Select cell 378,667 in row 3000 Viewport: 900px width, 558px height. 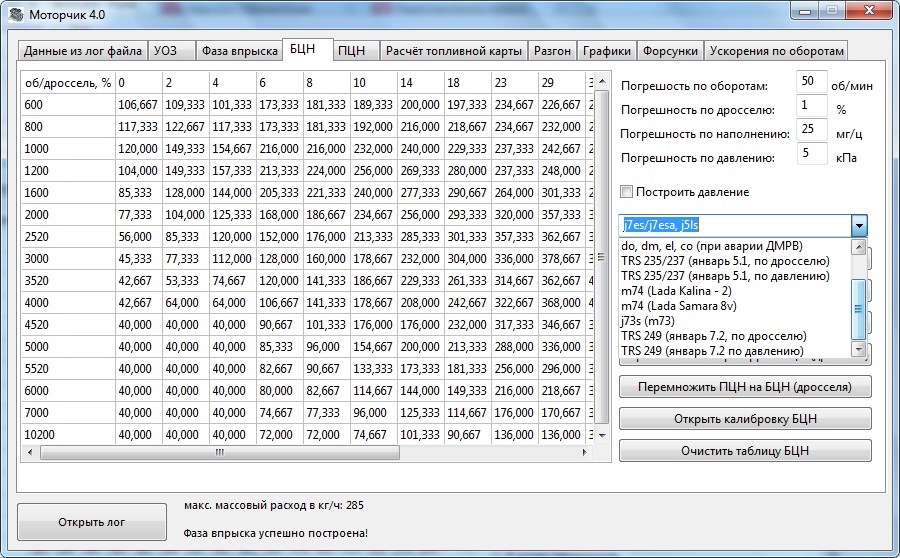click(561, 259)
